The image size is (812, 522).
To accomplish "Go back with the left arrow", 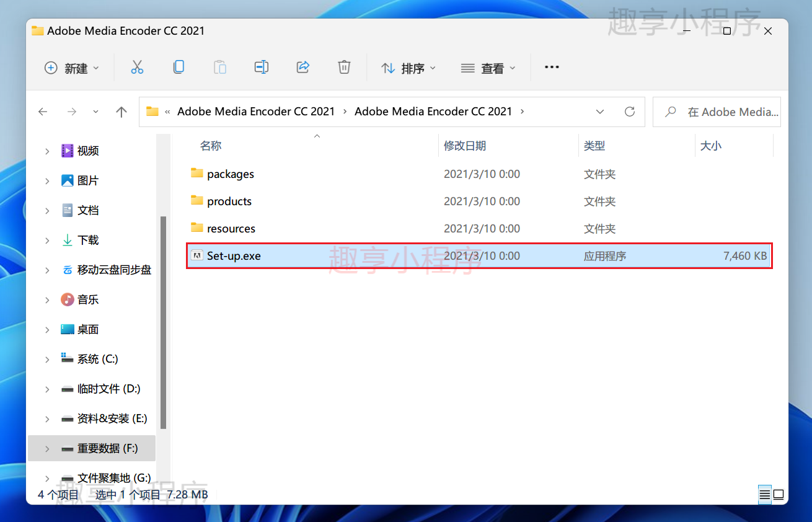I will [43, 112].
